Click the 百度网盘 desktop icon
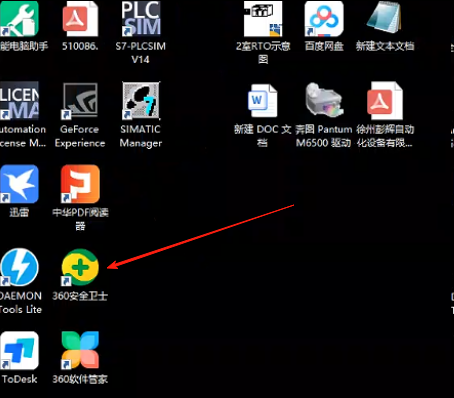 324,18
